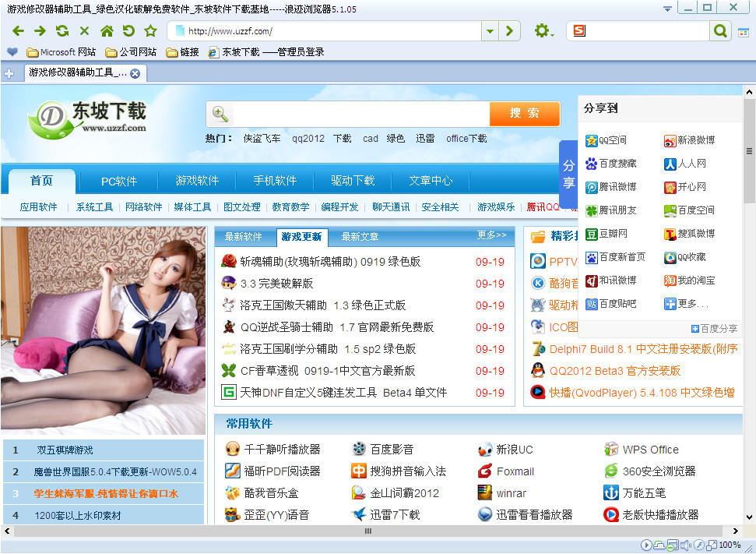Click the vertical scrollbar down arrow

pyautogui.click(x=749, y=517)
